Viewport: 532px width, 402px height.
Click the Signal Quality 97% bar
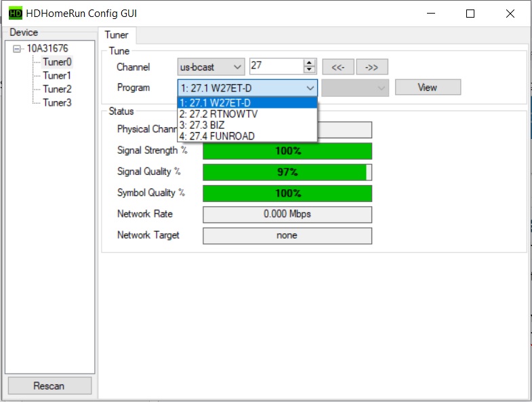coord(287,172)
